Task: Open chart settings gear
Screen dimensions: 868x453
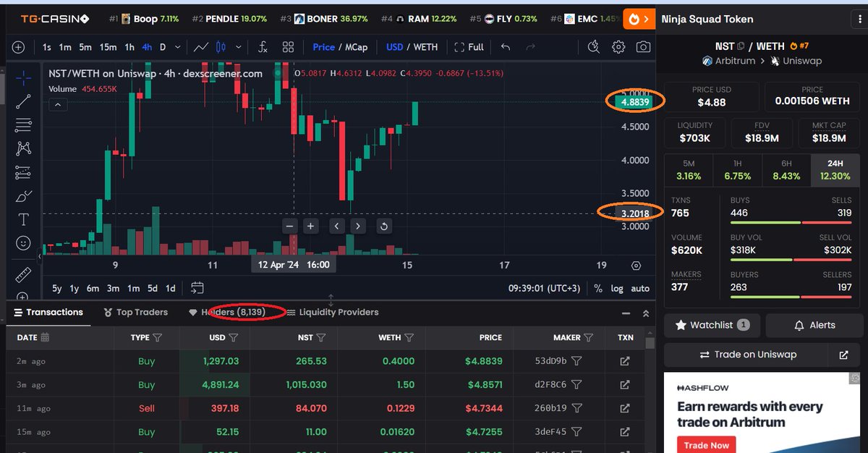Action: coord(618,47)
